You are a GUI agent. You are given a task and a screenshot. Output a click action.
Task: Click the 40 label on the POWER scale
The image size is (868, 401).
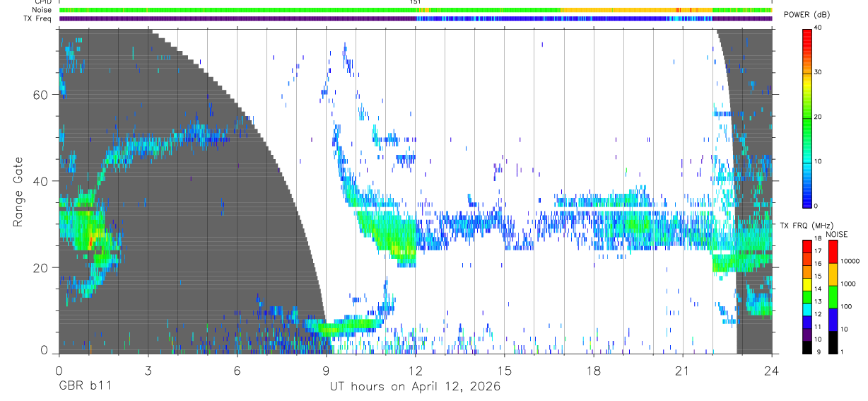click(x=819, y=28)
